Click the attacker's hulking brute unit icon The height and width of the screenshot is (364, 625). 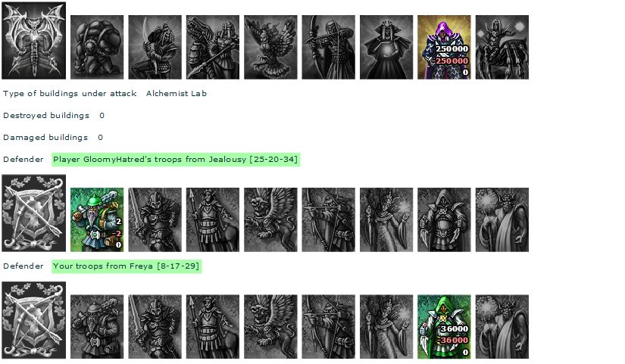(x=97, y=47)
